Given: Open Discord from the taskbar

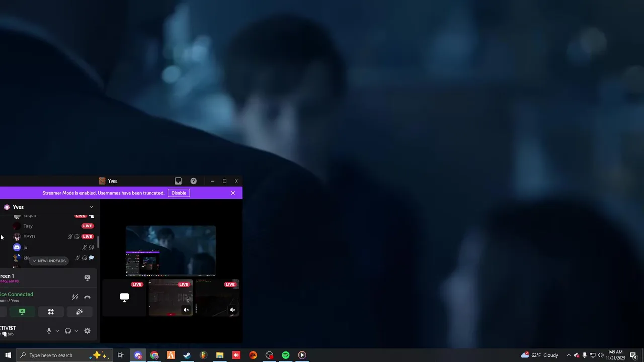Looking at the screenshot, I should [x=138, y=355].
